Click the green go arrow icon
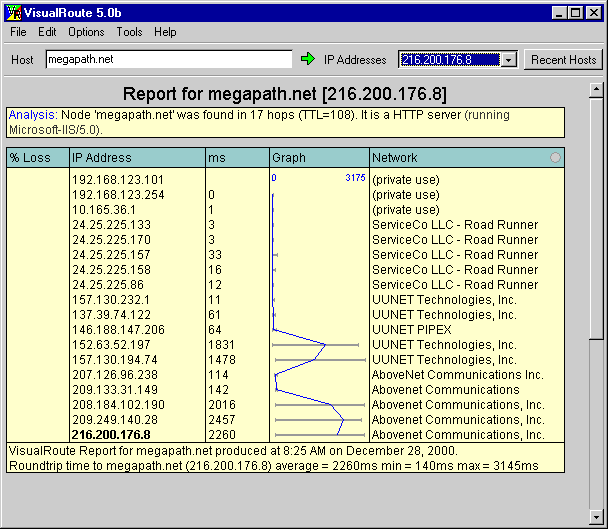Viewport: 608px width, 529px height. (308, 59)
